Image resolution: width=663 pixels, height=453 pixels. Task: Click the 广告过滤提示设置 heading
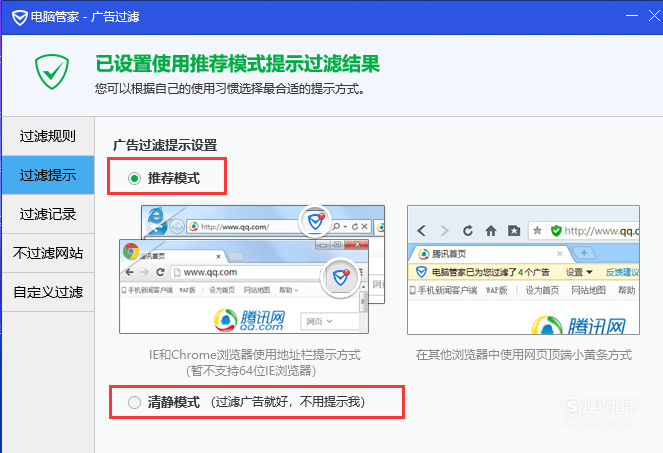pyautogui.click(x=165, y=145)
